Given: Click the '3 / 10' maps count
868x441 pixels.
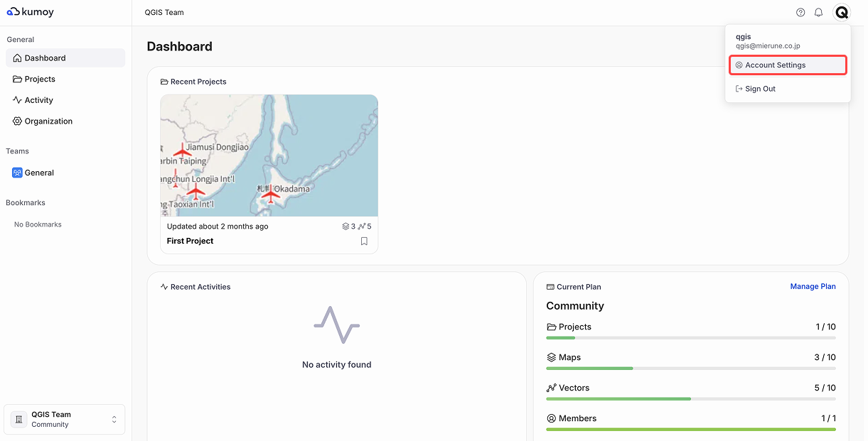Looking at the screenshot, I should 825,358.
